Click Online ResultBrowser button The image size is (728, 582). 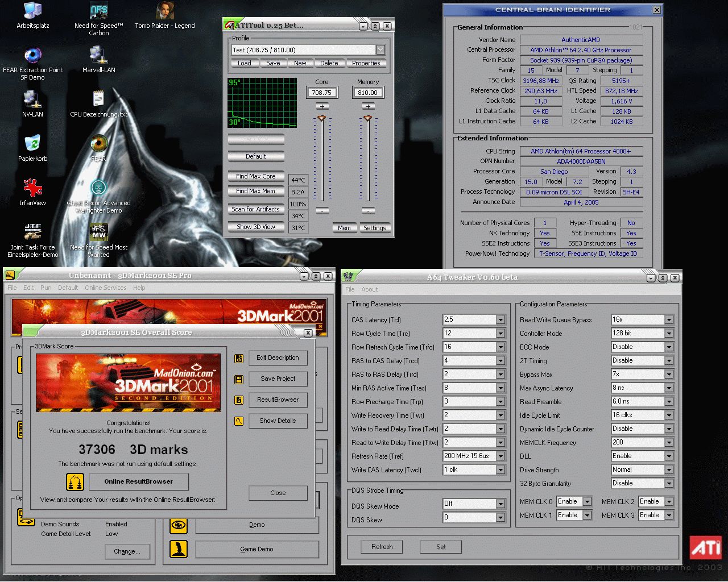[139, 481]
